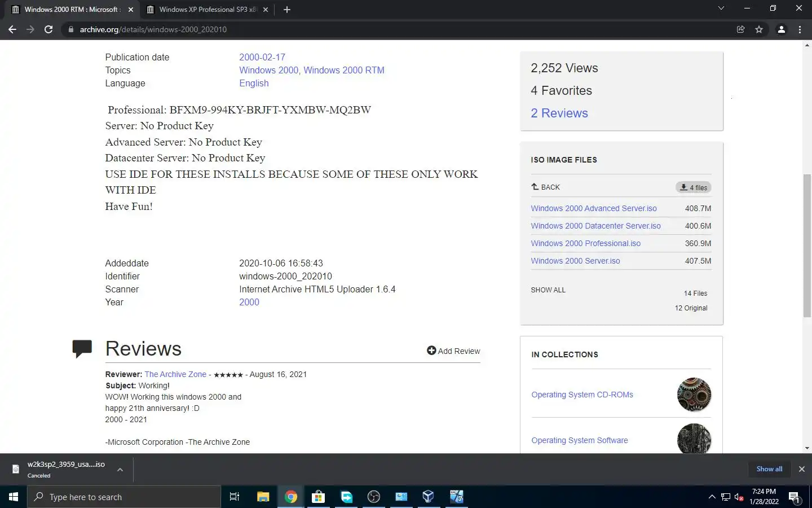812x508 pixels.
Task: Click the gears thumbnail for CD-ROMs collection
Action: tap(694, 395)
